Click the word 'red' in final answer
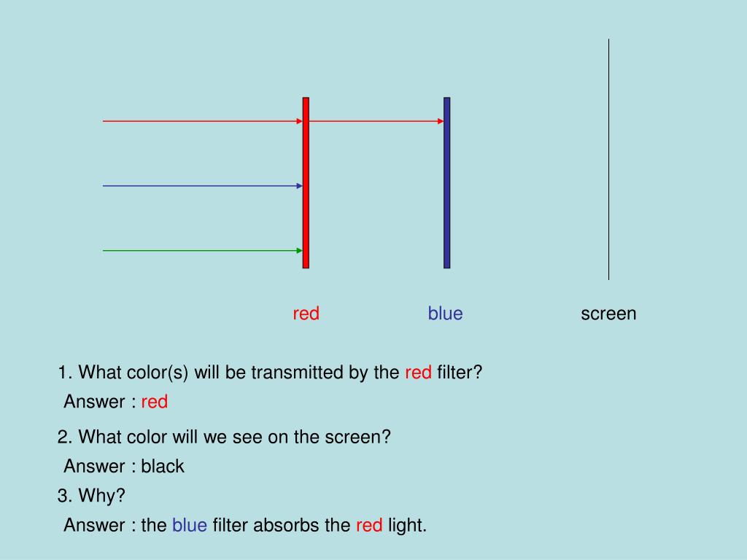747x560 pixels. 369,526
